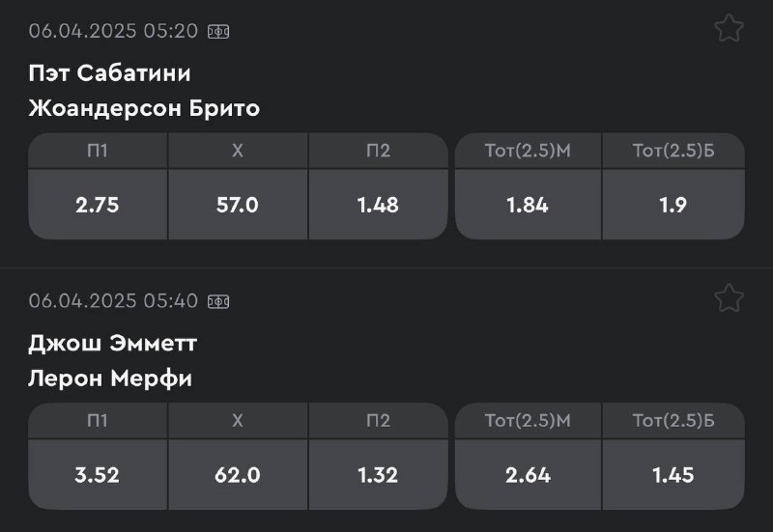Choose total over 2.5 at 1.45
Viewport: 773px width, 532px height.
(673, 475)
